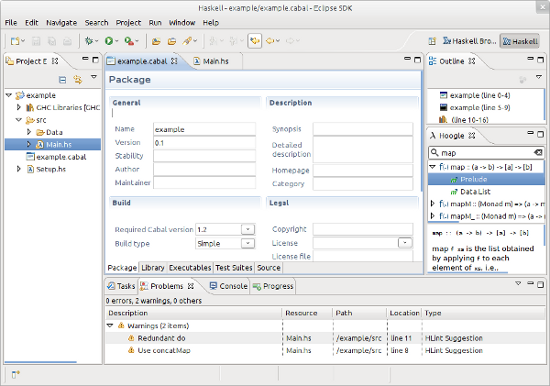
Task: Switch to the Haskell perspective button
Action: pyautogui.click(x=520, y=41)
